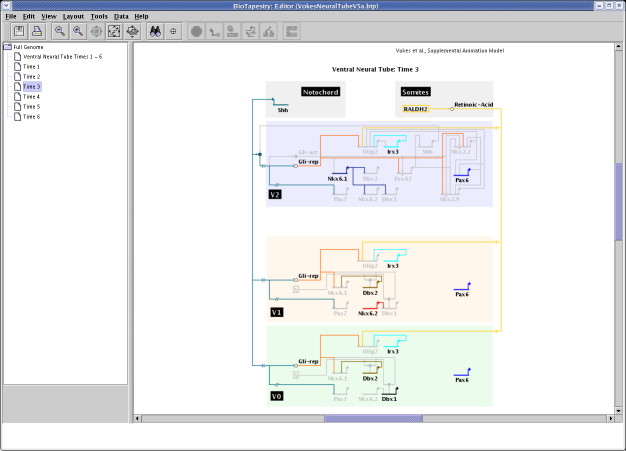The height and width of the screenshot is (451, 626).
Task: Select Ventral Neural Tube Times 1 - 6
Action: [x=61, y=57]
